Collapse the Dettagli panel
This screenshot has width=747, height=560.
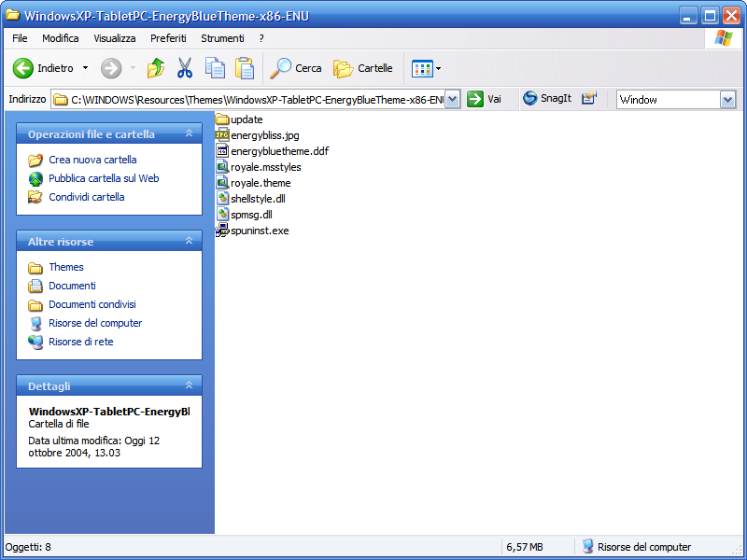[x=190, y=385]
